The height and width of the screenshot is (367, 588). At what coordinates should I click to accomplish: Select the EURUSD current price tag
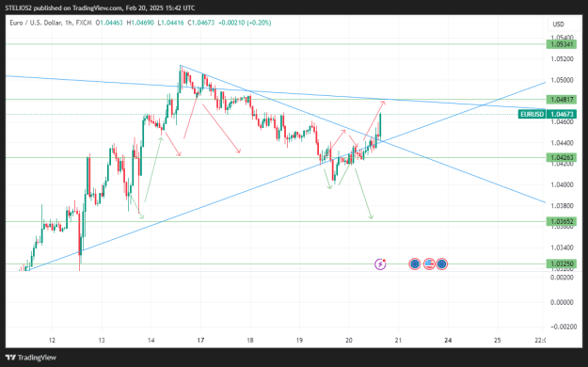pos(532,114)
